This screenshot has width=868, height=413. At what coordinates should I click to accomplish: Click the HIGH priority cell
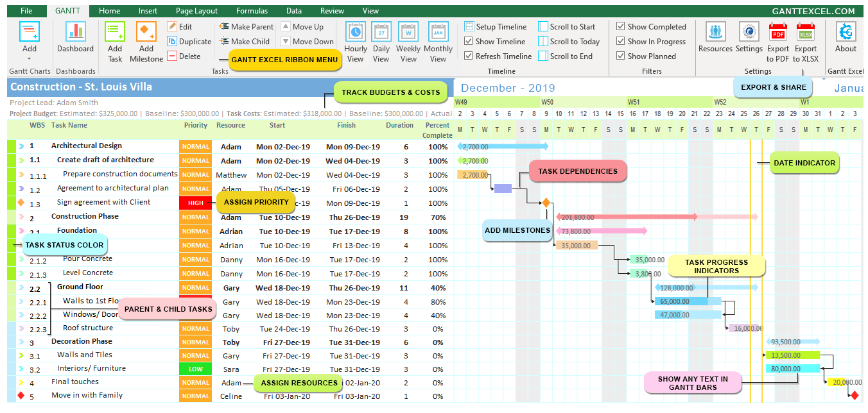[196, 203]
